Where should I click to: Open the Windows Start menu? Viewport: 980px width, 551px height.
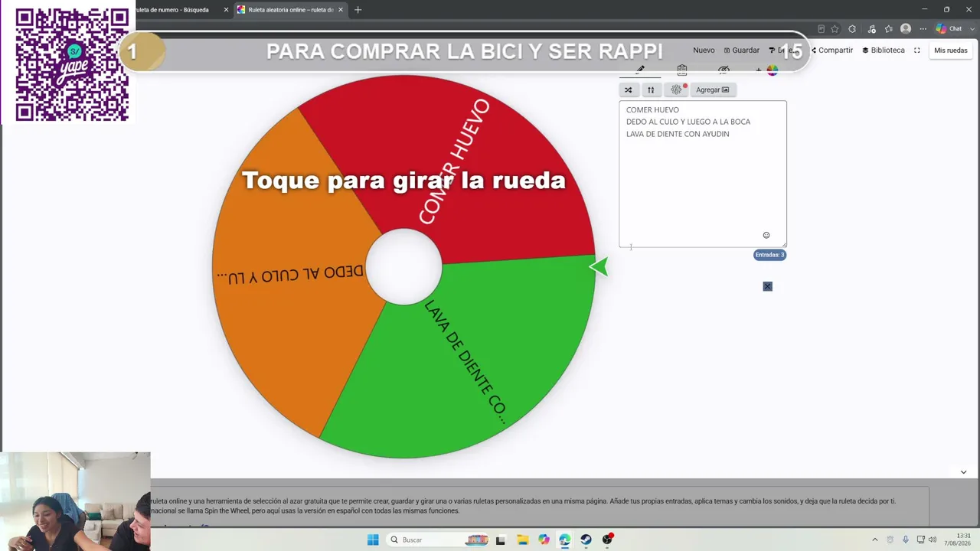373,540
